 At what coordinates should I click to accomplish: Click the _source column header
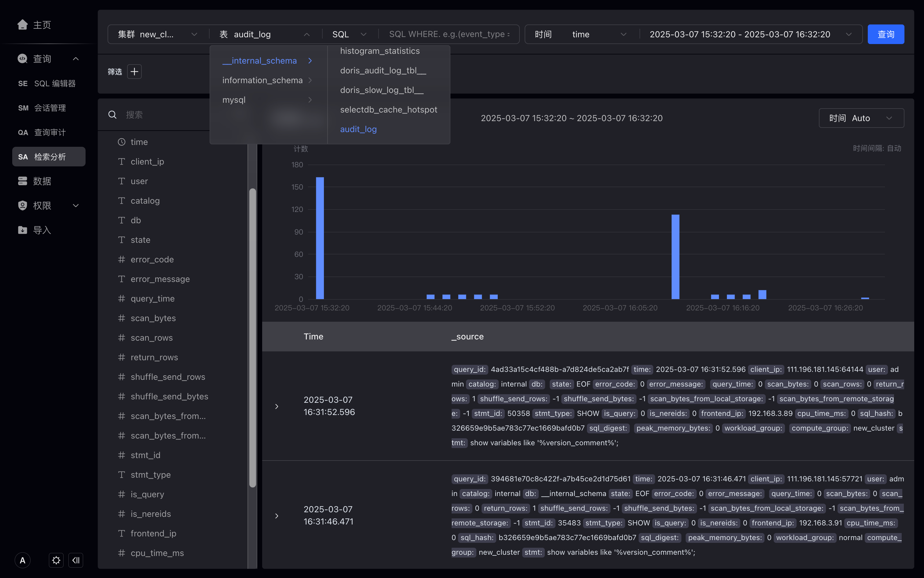pyautogui.click(x=468, y=336)
